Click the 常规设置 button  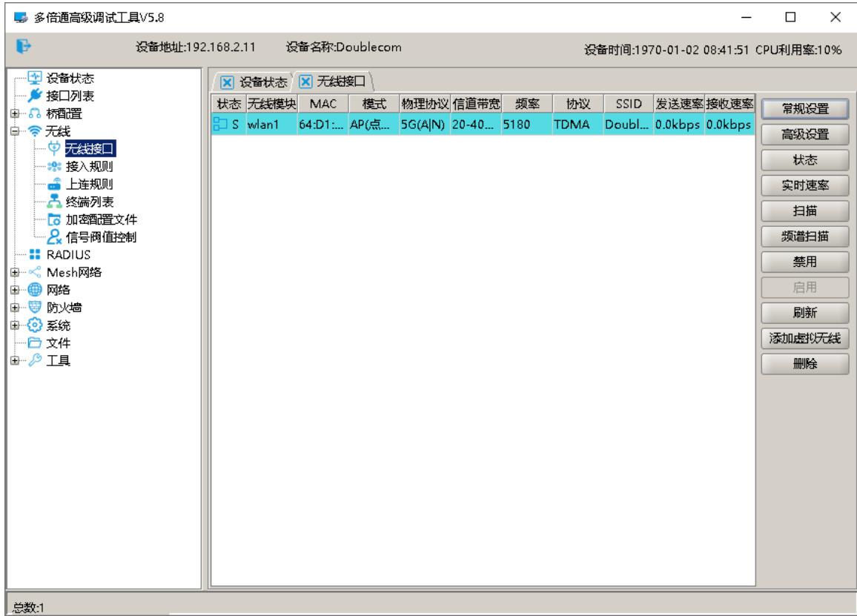pos(804,109)
